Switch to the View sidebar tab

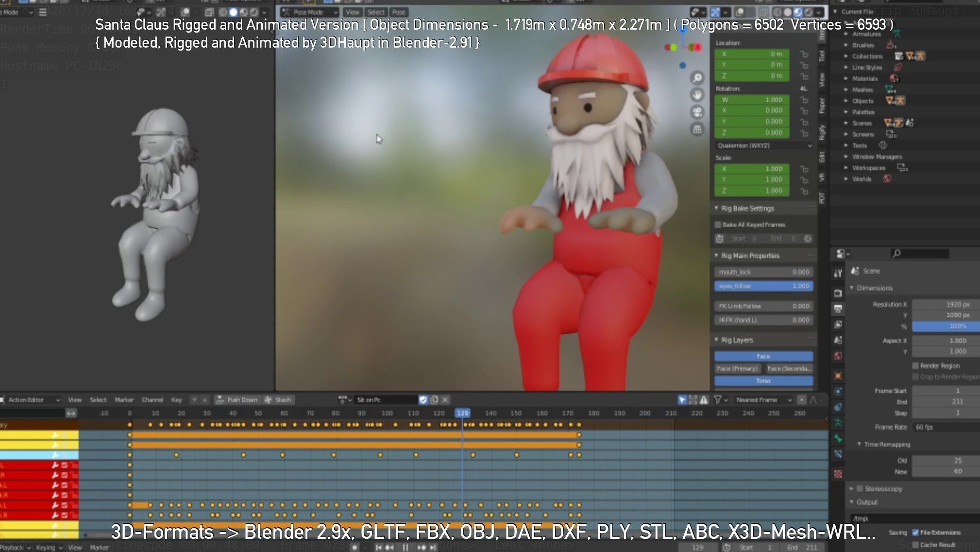point(822,79)
